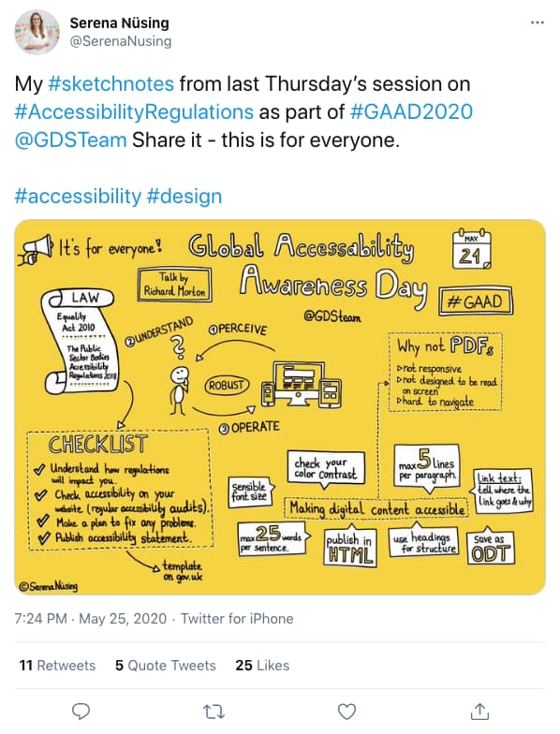View the 5 Quote Tweets list
560x734 pixels.
[x=165, y=665]
